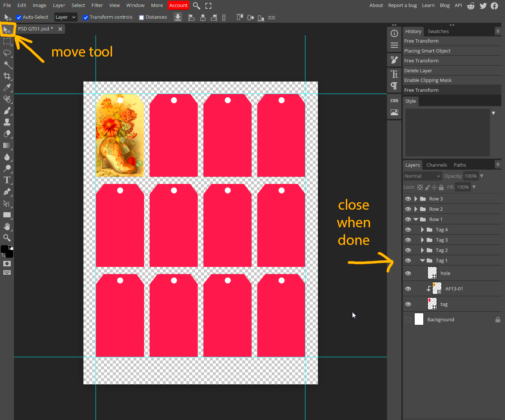Open the API link

click(x=458, y=6)
